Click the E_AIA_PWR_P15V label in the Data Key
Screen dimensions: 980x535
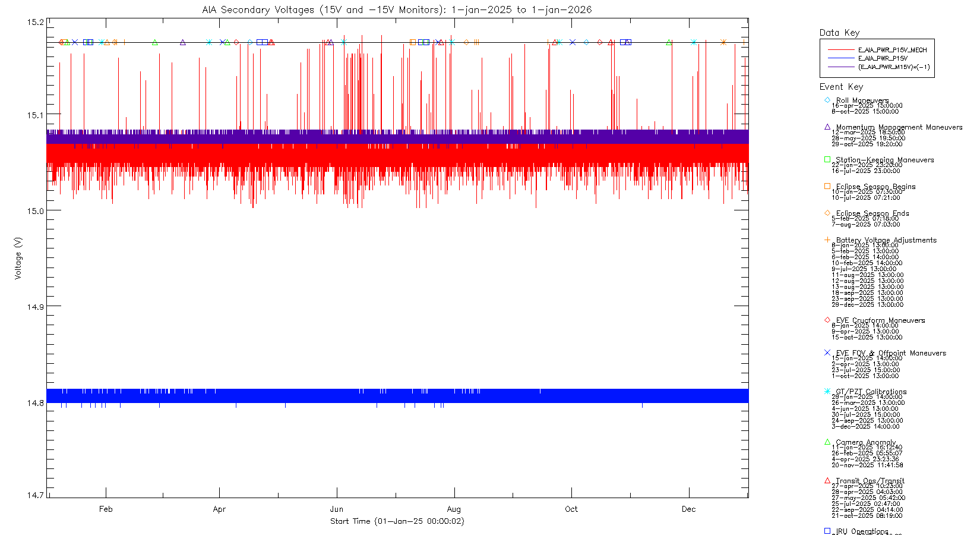pyautogui.click(x=883, y=58)
